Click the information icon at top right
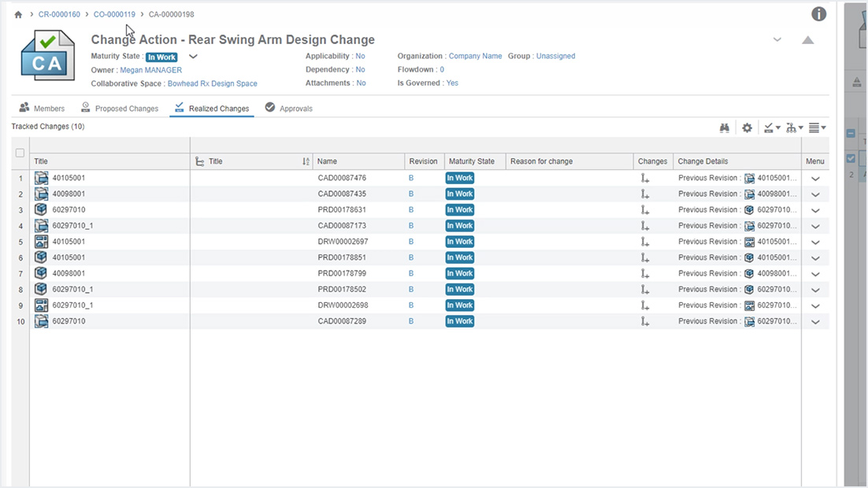 click(x=818, y=13)
